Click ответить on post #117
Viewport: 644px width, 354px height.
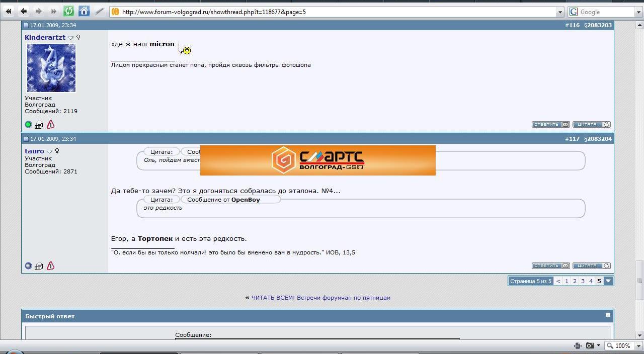[x=550, y=265]
